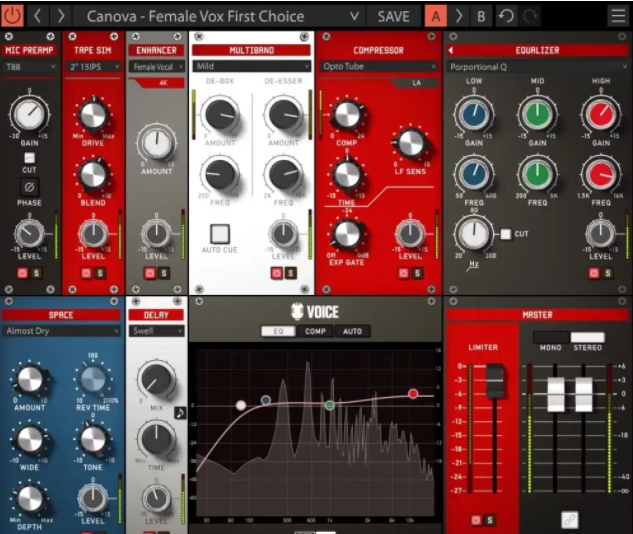
Task: Switch to the COMP tab in Voice
Action: 315,331
